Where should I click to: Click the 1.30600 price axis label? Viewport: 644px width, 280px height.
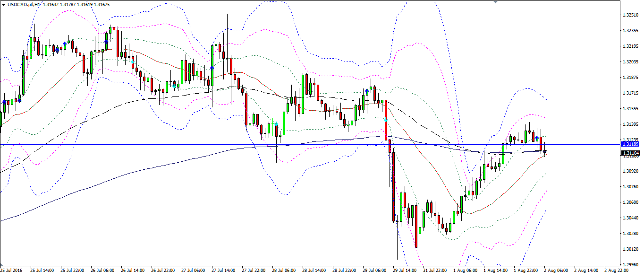click(631, 202)
